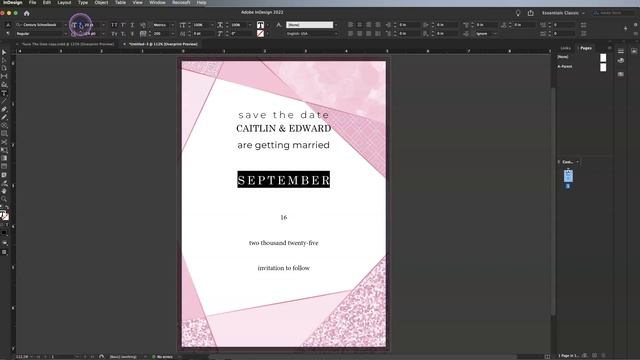Click the CAITLIN & EDWARD heading
Screen dimensions: 640x360
284,128
